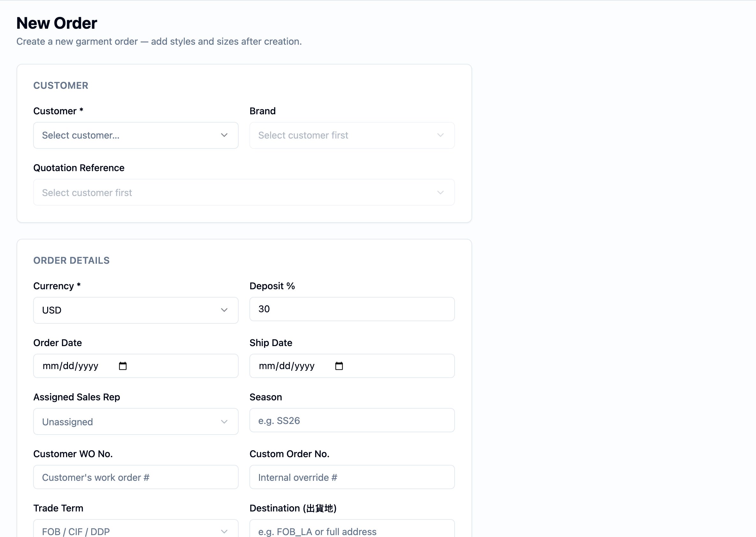The width and height of the screenshot is (756, 537).
Task: Open the Customer dropdown
Action: tap(136, 135)
